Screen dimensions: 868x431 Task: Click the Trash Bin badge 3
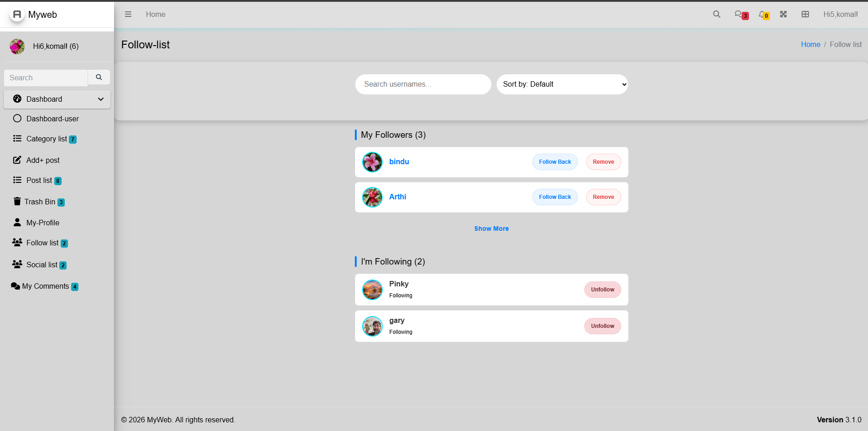point(61,203)
